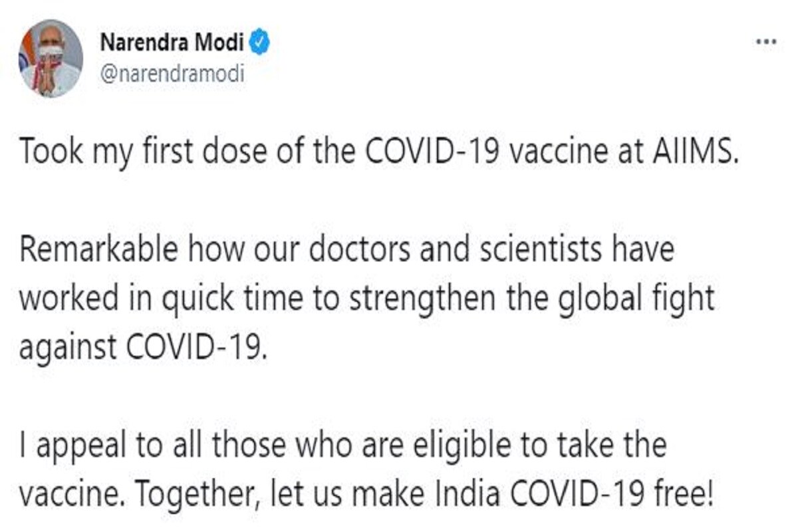Click the display name Narendra Modi
Viewport: 798px width, 532px height.
click(x=172, y=45)
